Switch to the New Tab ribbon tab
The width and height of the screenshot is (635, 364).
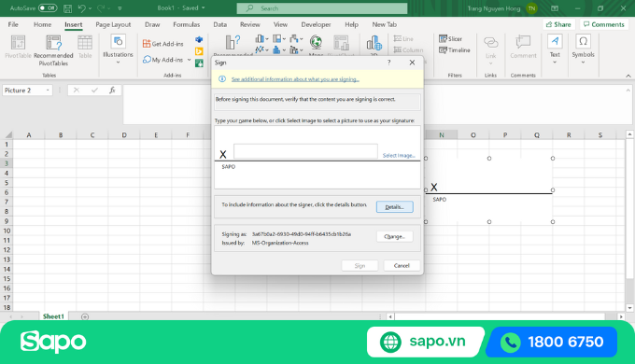click(385, 24)
